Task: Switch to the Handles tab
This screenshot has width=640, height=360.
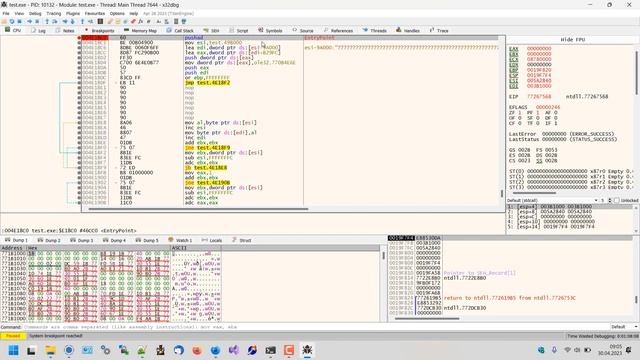Action: (x=408, y=31)
